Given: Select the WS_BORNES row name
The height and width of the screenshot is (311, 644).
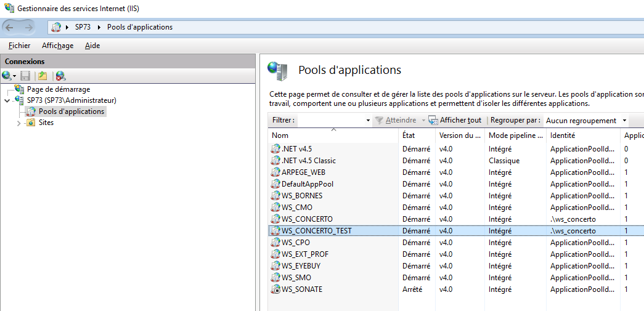Looking at the screenshot, I should 302,196.
